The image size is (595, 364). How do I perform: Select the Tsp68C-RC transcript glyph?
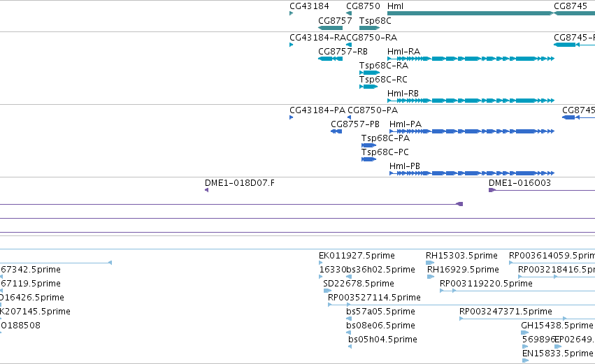(x=368, y=87)
